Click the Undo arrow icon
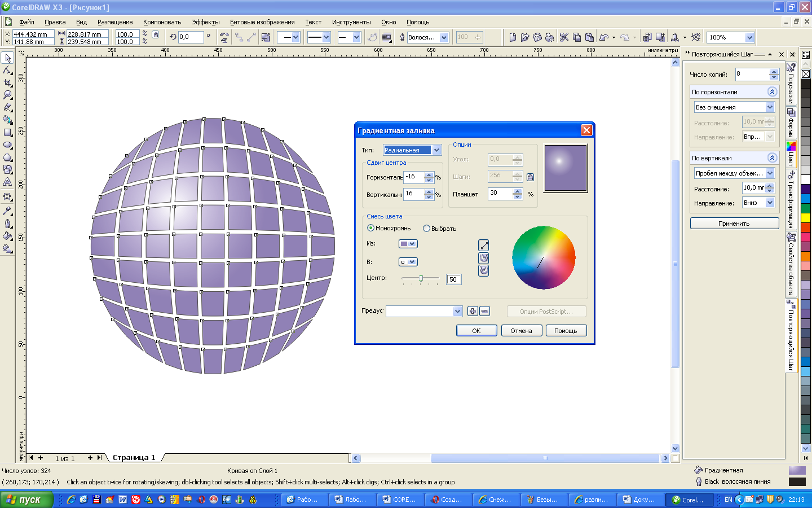Image resolution: width=812 pixels, height=508 pixels. tap(604, 37)
